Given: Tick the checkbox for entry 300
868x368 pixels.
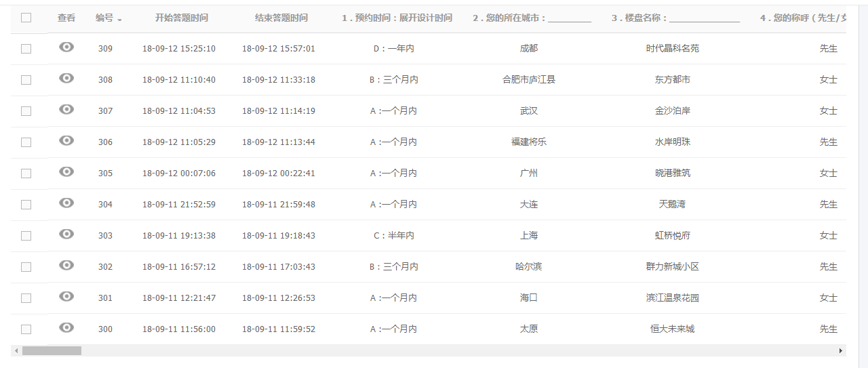Looking at the screenshot, I should (26, 329).
